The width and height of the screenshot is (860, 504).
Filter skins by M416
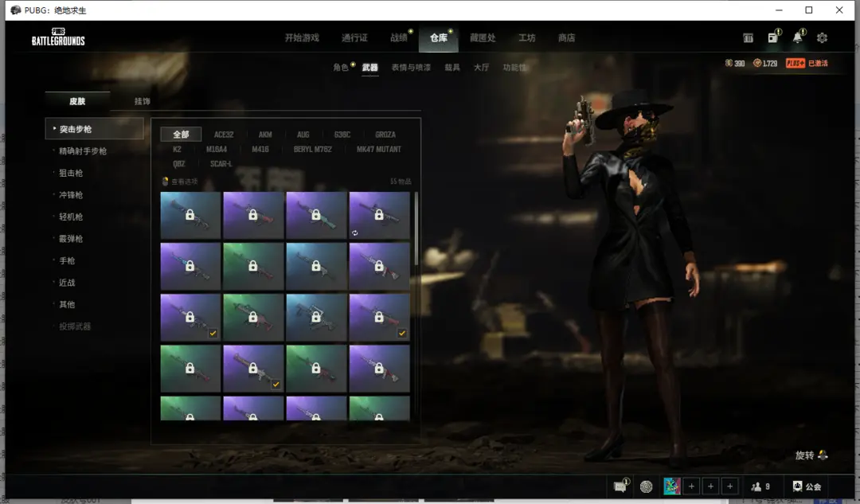(x=260, y=149)
